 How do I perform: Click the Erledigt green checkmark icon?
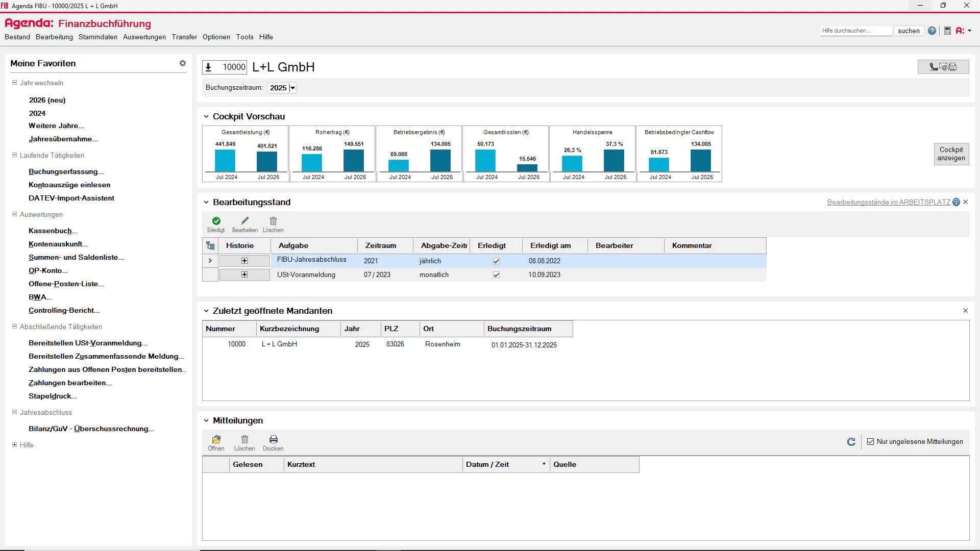216,221
